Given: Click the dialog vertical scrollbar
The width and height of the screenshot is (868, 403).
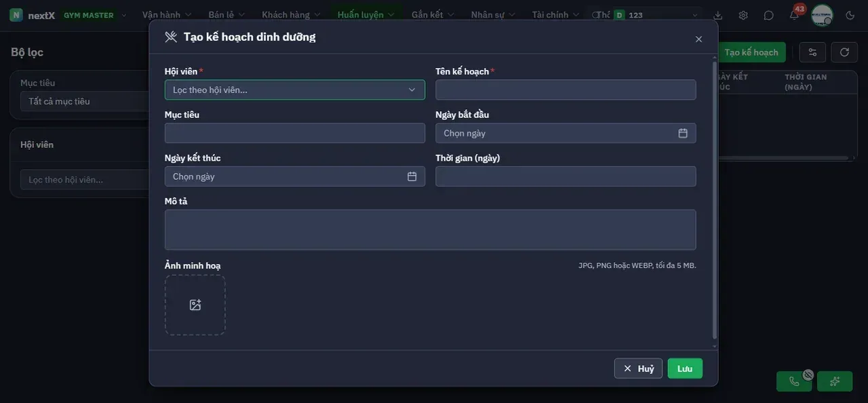Looking at the screenshot, I should pos(714,200).
